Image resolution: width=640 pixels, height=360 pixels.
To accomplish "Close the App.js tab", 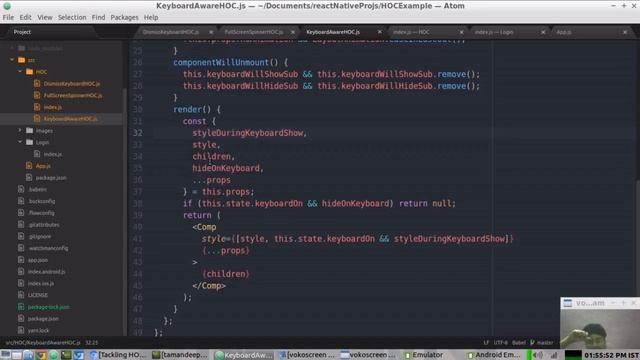I will [x=625, y=32].
